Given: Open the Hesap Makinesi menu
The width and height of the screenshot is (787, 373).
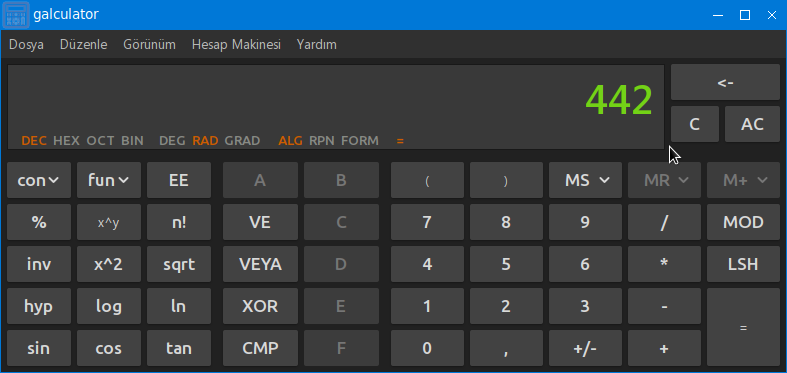Looking at the screenshot, I should 236,45.
